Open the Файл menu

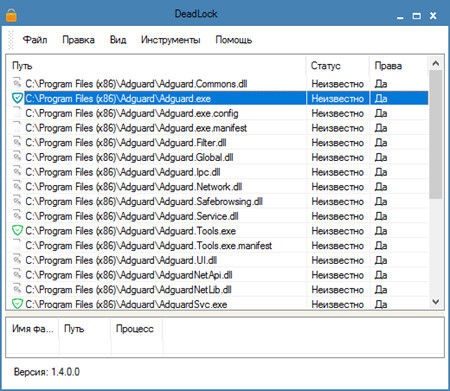(35, 40)
